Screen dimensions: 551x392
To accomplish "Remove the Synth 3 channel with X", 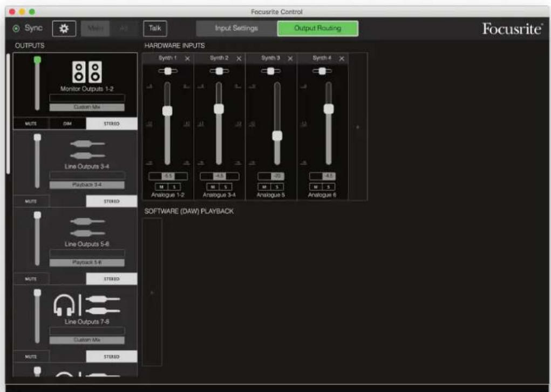I will point(290,58).
